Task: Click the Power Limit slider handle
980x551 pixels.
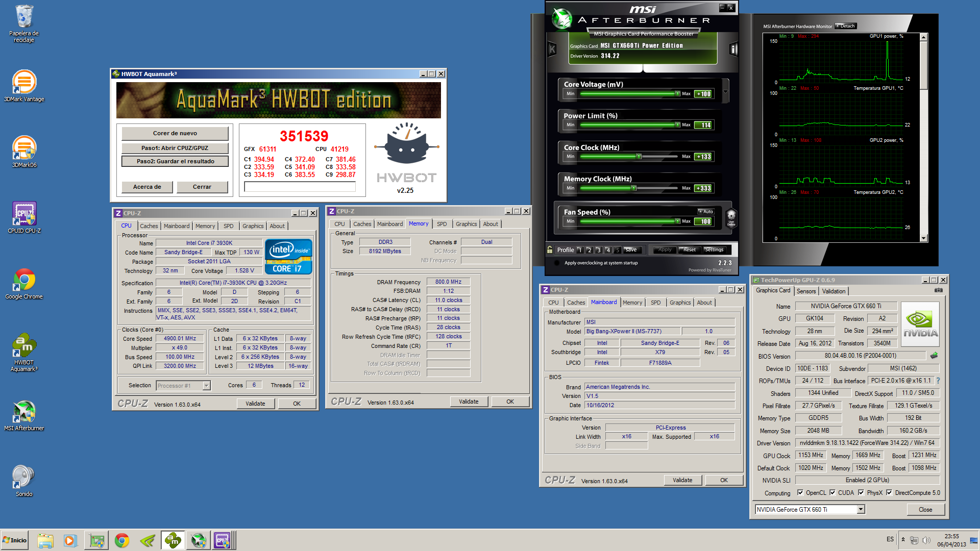Action: click(677, 125)
